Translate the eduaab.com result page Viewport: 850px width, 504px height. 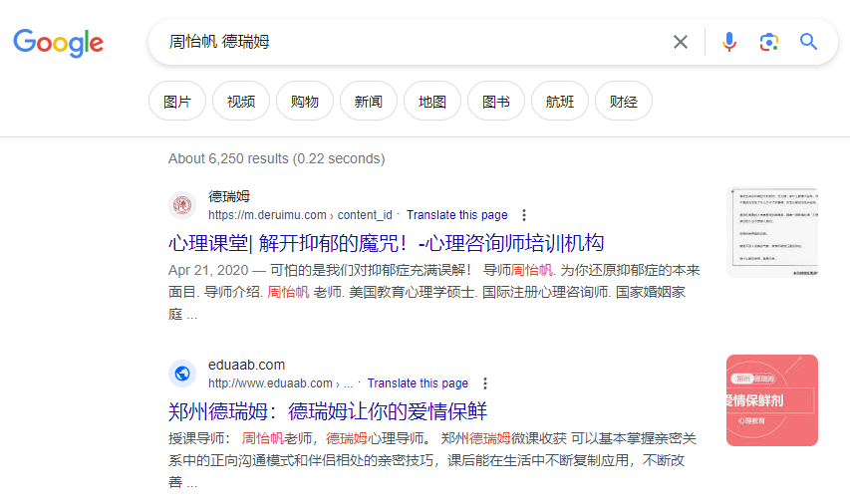coord(418,383)
